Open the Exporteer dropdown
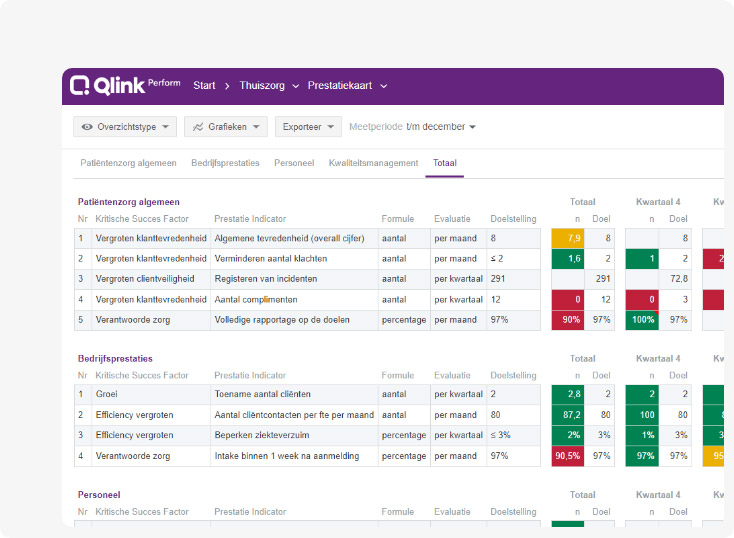 click(x=308, y=127)
